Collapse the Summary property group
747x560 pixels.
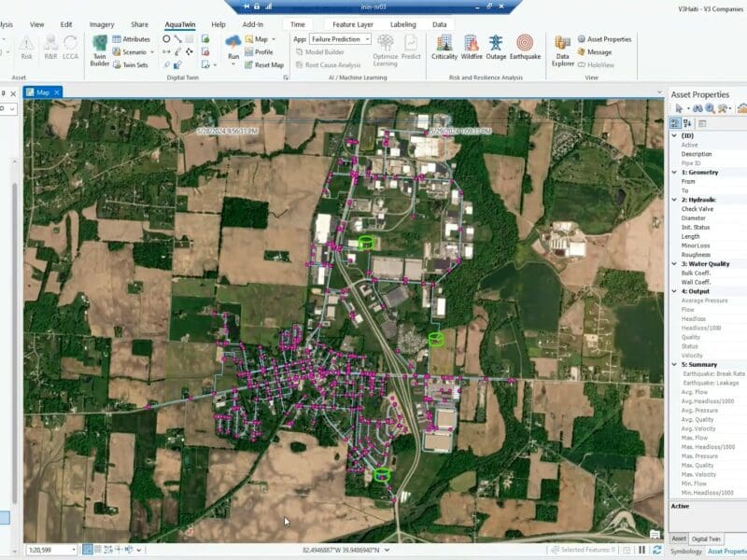[675, 364]
